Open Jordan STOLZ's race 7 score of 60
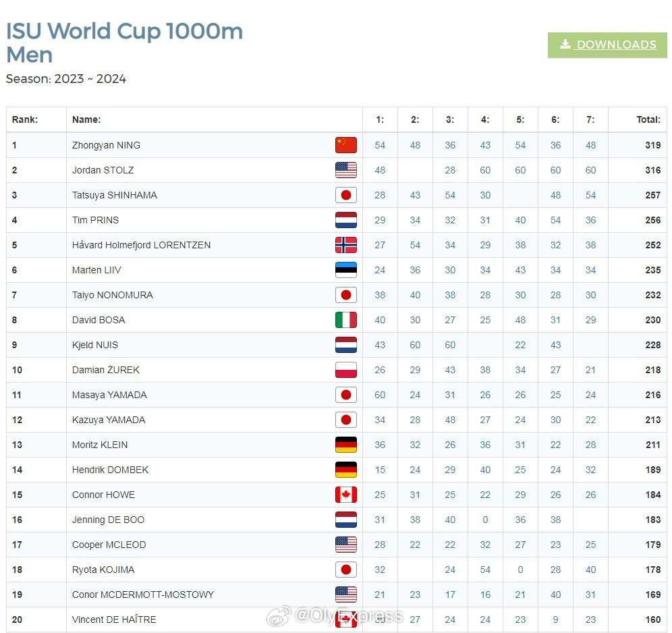The width and height of the screenshot is (672, 633). click(x=590, y=170)
